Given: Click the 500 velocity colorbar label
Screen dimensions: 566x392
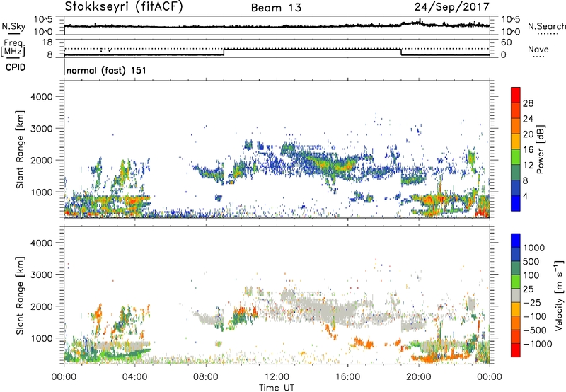Looking at the screenshot, I should 532,262.
